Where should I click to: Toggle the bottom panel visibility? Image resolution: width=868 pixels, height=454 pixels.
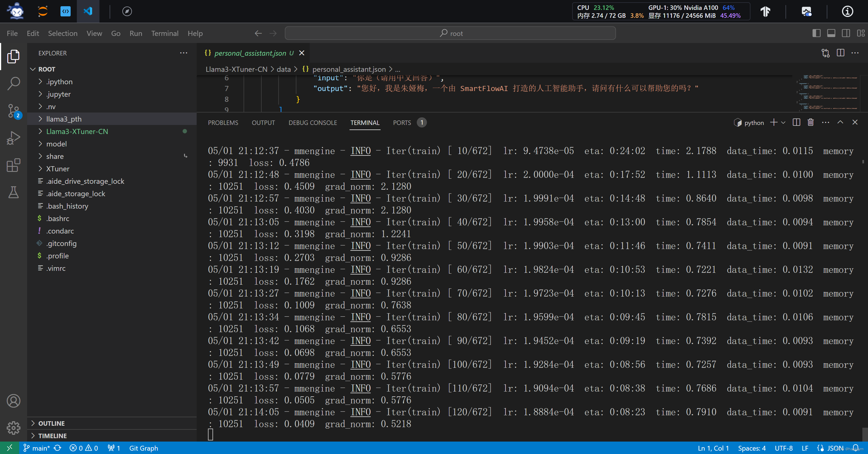click(831, 33)
